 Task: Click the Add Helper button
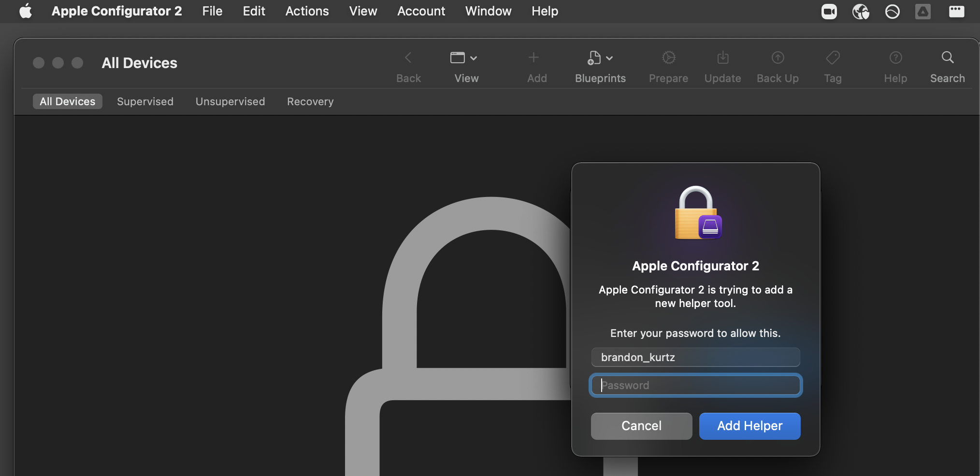click(x=749, y=426)
